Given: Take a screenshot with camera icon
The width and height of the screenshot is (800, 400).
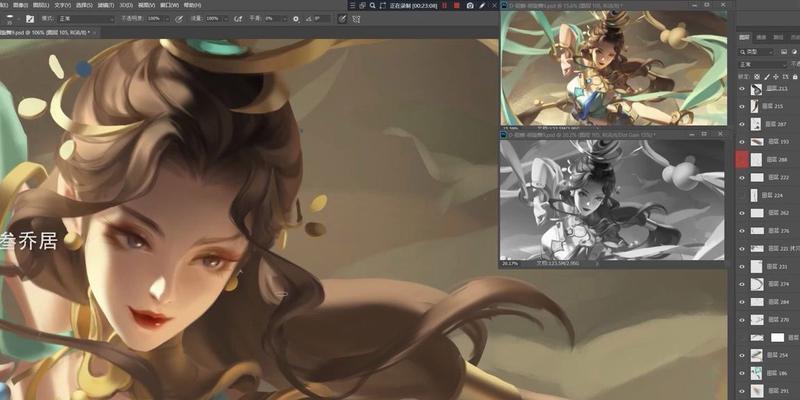Looking at the screenshot, I should 470,5.
